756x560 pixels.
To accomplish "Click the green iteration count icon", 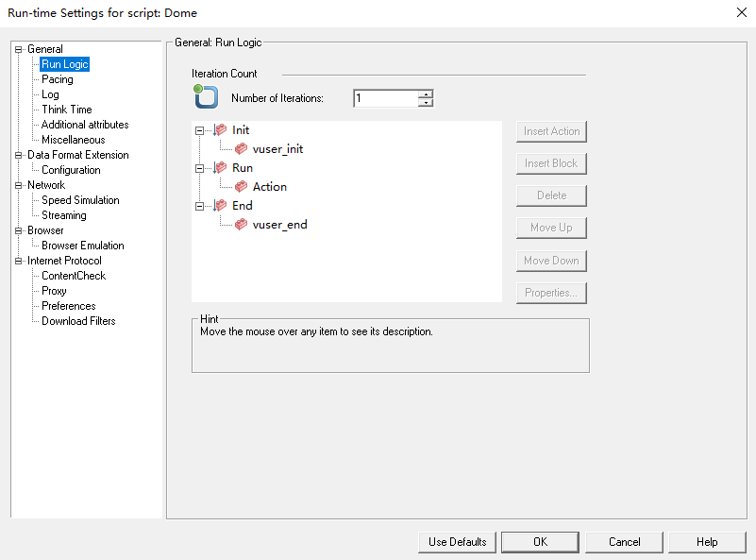I will click(x=206, y=97).
